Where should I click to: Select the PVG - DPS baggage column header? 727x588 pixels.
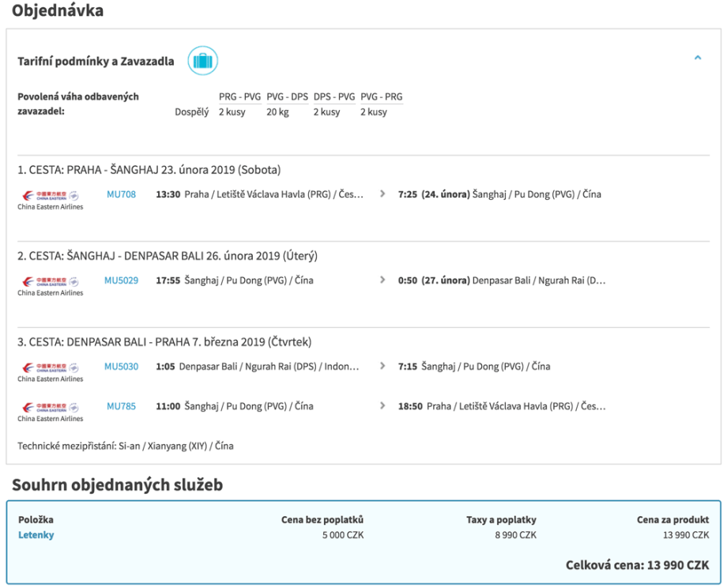287,97
